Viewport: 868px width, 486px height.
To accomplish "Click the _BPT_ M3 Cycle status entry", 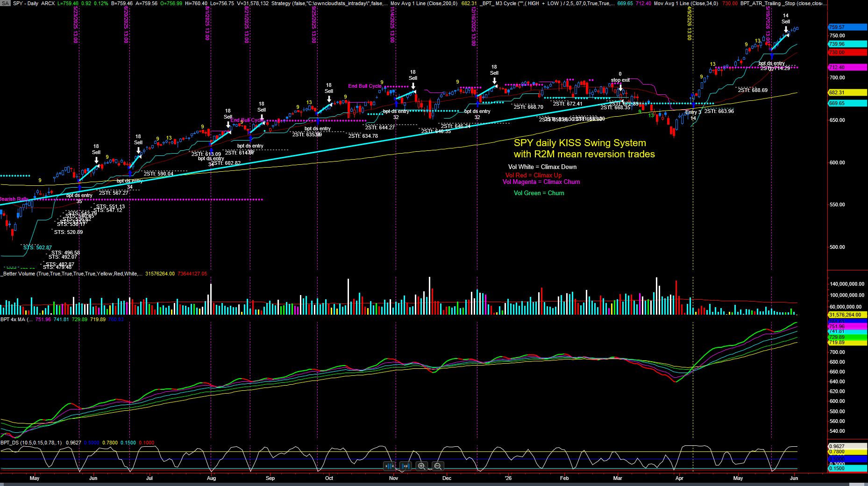I will (x=548, y=3).
